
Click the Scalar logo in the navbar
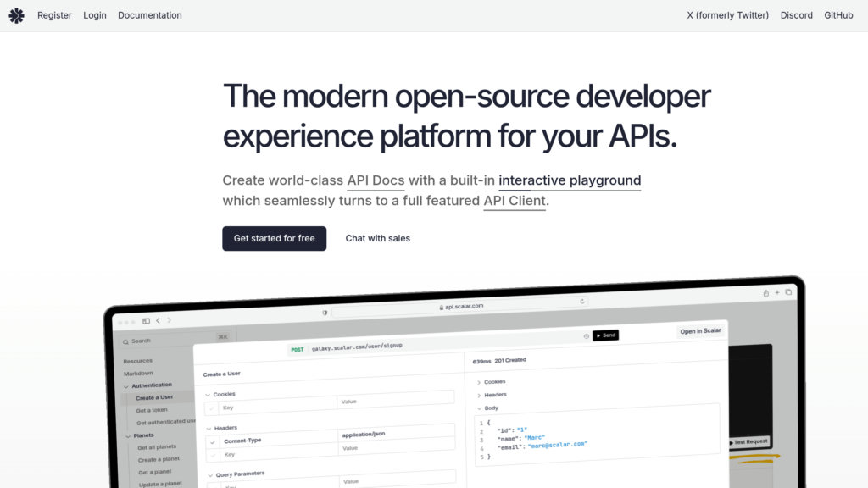(16, 15)
